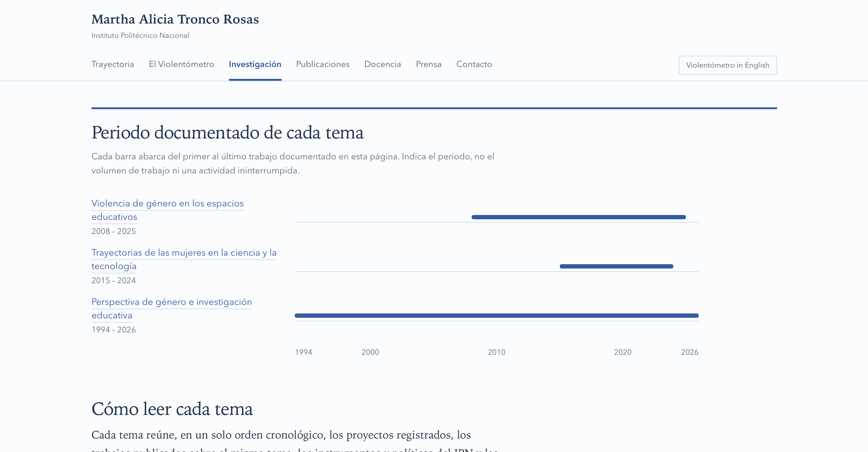The image size is (868, 452).
Task: Open Violencia de género en los espacios educativos link
Action: coord(167,210)
